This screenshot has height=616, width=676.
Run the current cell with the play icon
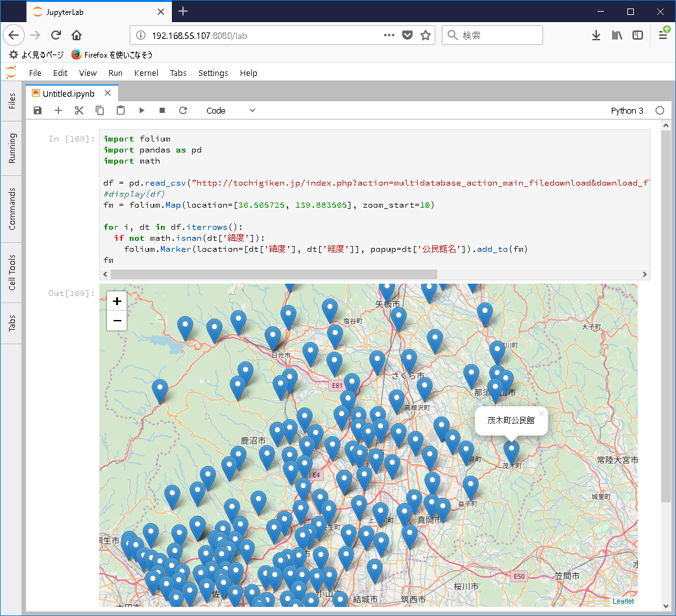coord(141,110)
